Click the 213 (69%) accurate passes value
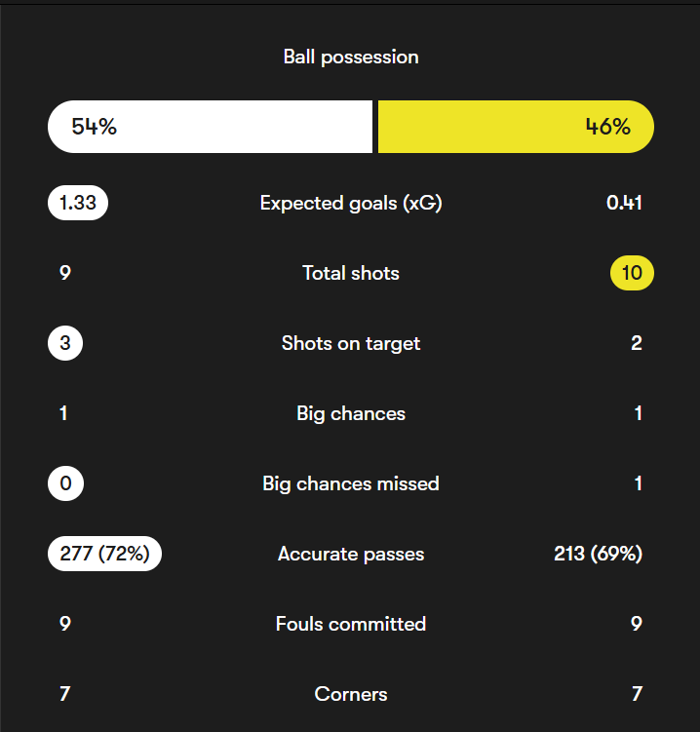The height and width of the screenshot is (732, 700). pos(598,554)
